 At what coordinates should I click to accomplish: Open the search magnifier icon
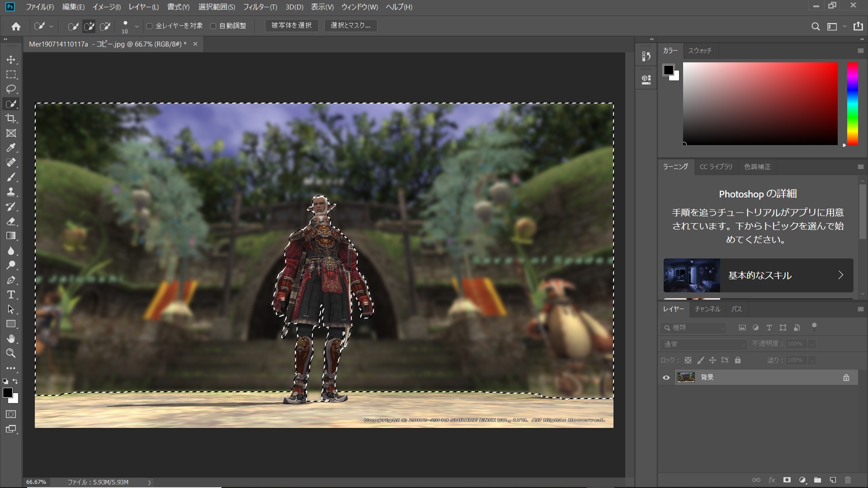(816, 26)
